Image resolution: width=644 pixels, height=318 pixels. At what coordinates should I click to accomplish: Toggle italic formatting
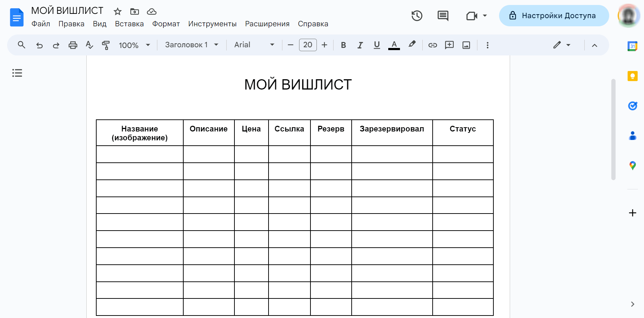point(360,45)
